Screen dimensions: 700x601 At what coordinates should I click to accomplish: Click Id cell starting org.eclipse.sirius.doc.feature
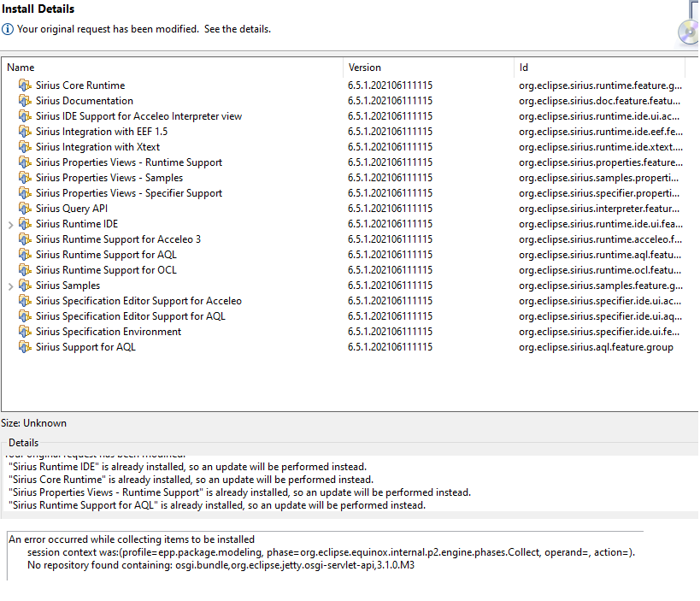[599, 101]
